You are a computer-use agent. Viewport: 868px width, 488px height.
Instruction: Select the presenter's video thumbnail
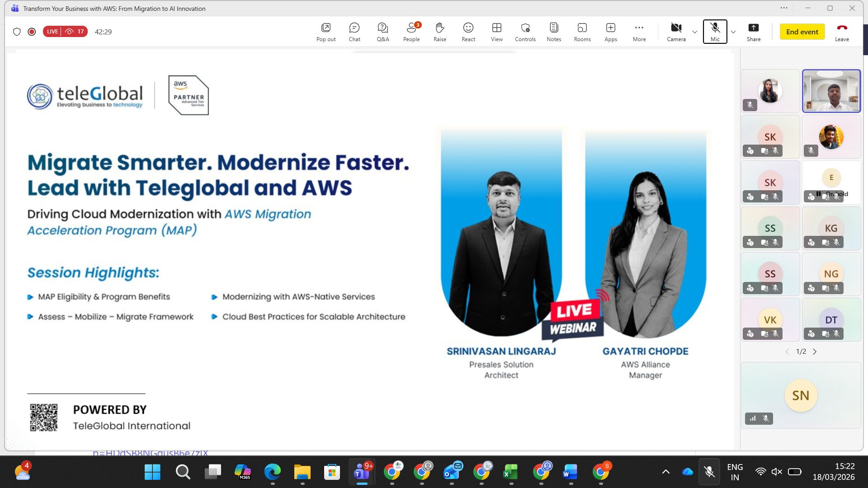tap(831, 91)
